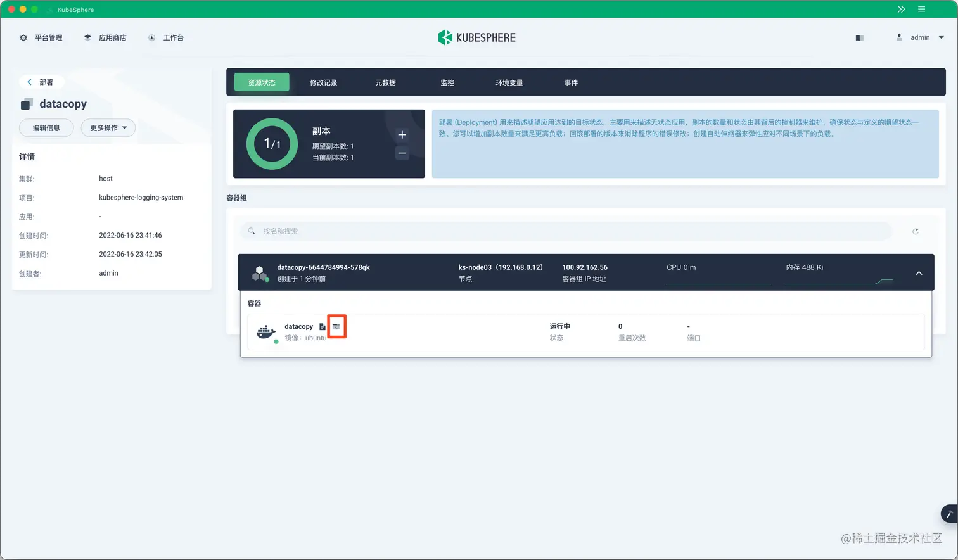
Task: Click the 当前副本数: 1 text
Action: 333,157
